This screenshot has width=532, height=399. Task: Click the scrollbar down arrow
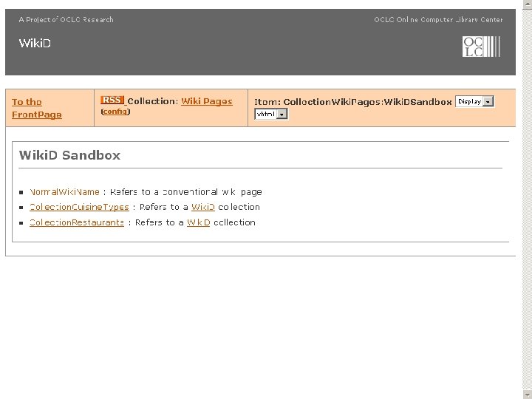527,395
